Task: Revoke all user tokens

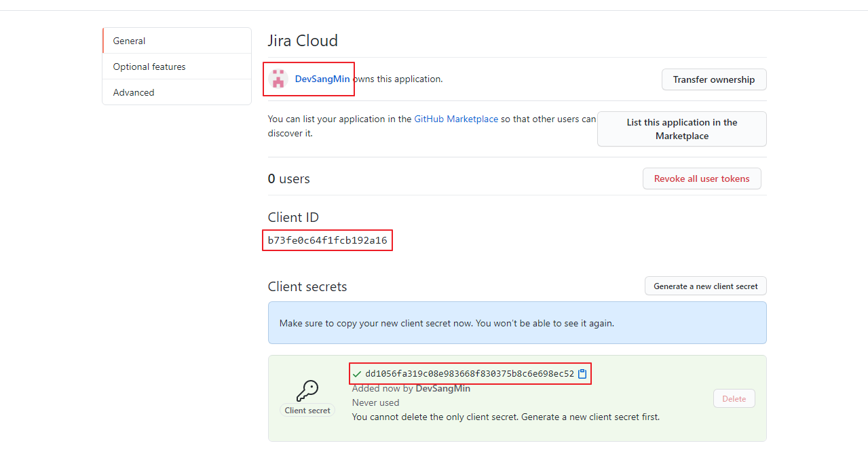Action: click(x=702, y=178)
